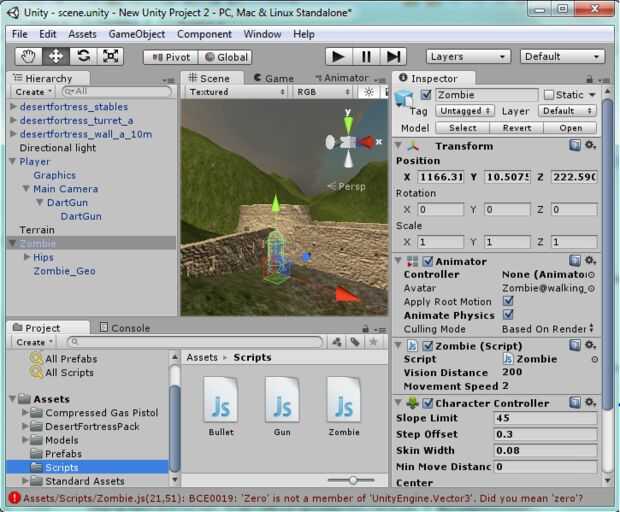Switch to the Console tab
This screenshot has height=512, width=620.
tap(125, 328)
